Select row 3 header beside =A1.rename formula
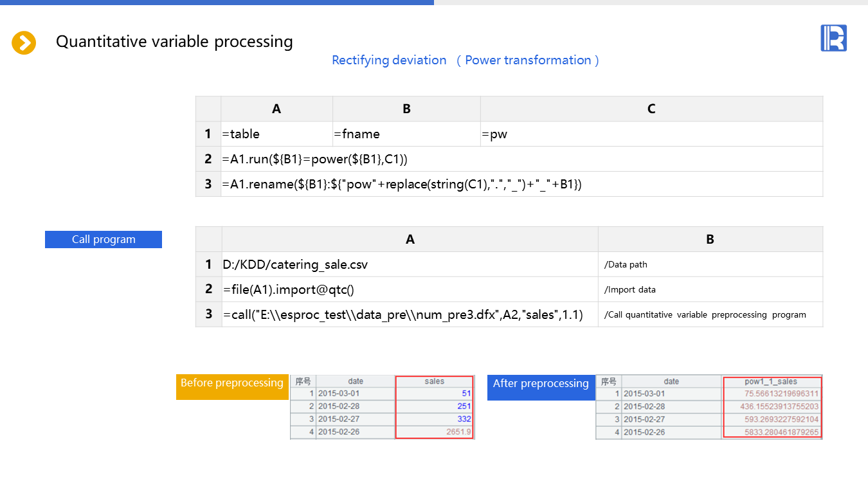The image size is (868, 488). tap(208, 184)
